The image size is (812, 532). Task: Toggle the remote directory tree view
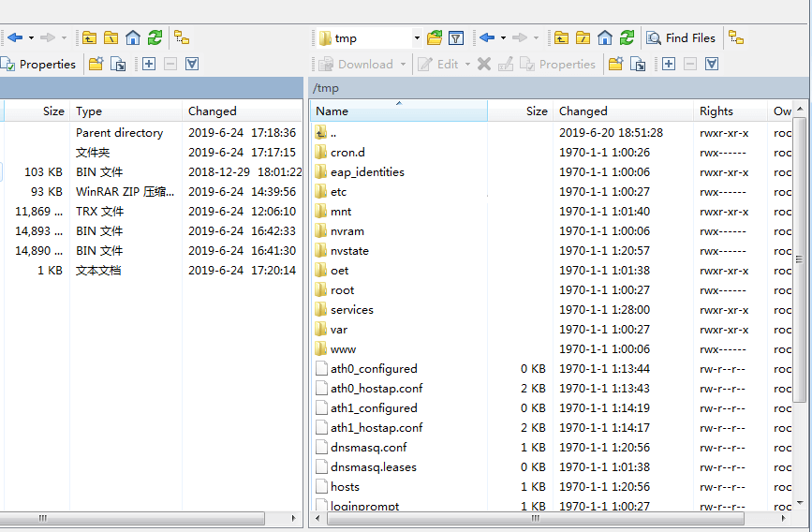click(x=737, y=38)
